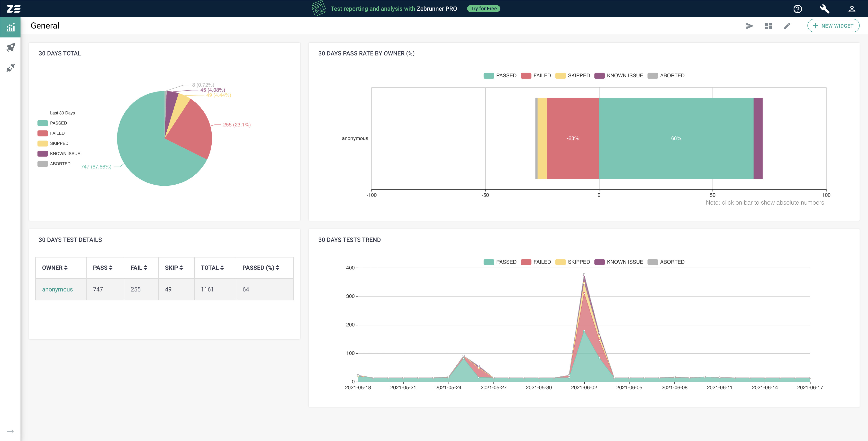The height and width of the screenshot is (441, 868).
Task: Sort table by OWNER column
Action: (55, 267)
